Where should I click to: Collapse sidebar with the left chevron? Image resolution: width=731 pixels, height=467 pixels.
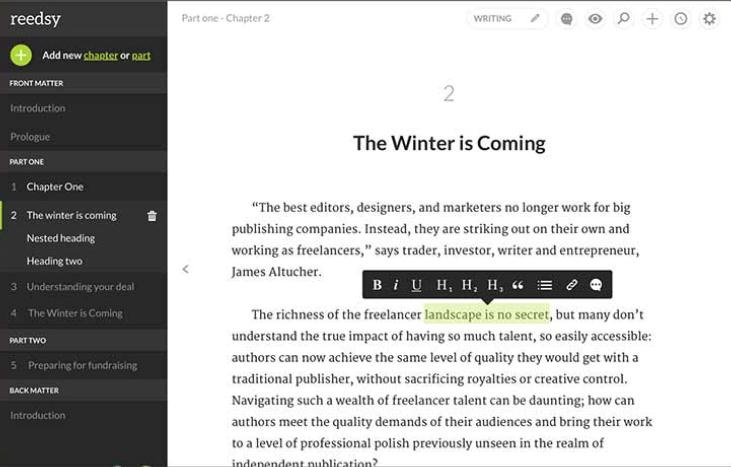click(x=186, y=269)
